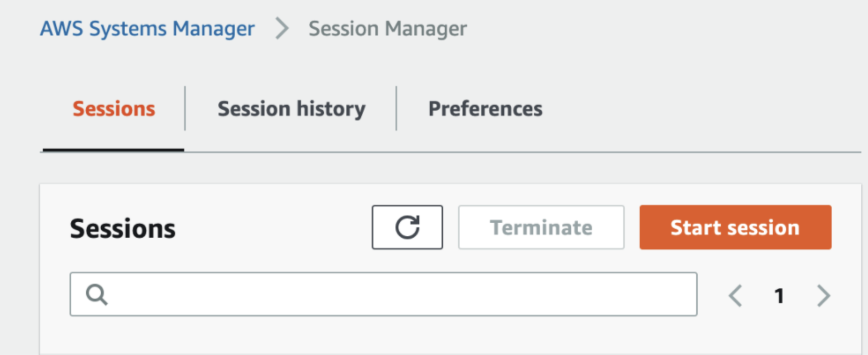The image size is (868, 355).
Task: Focus the sessions search input field
Action: [397, 294]
